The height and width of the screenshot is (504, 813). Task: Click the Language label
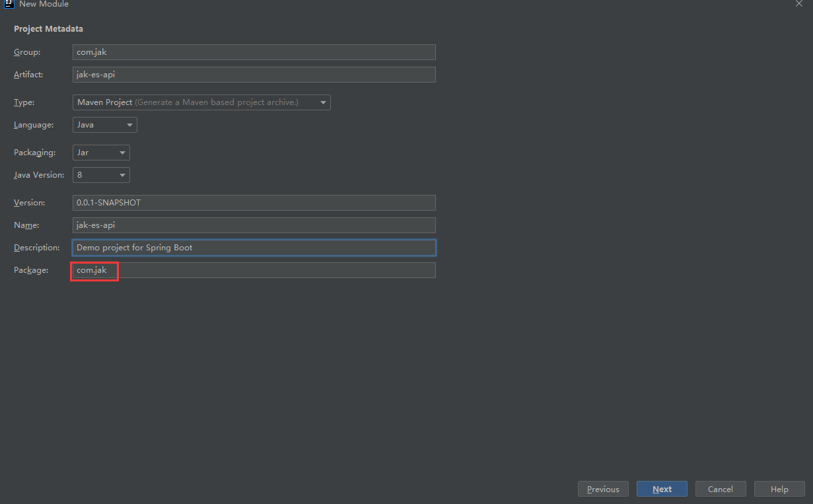click(34, 125)
